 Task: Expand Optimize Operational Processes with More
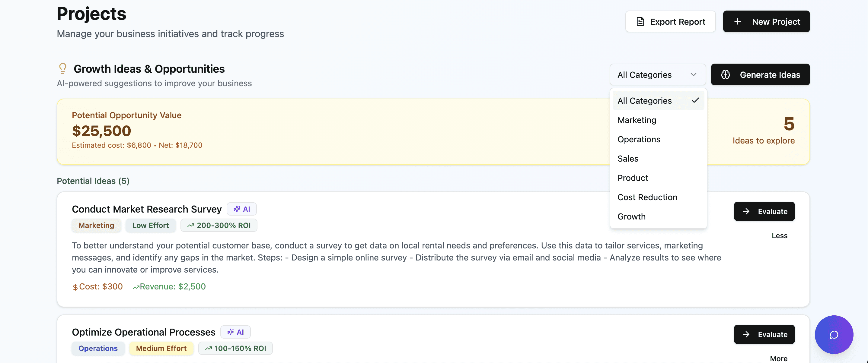click(778, 358)
